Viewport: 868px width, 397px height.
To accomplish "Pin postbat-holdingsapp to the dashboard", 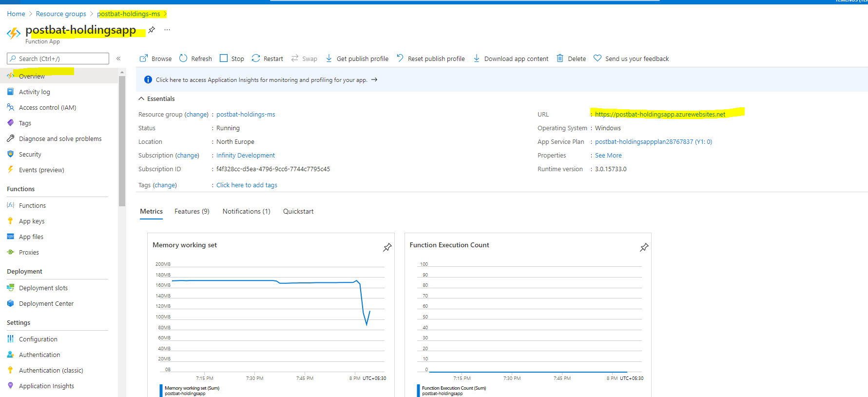I will pos(152,30).
